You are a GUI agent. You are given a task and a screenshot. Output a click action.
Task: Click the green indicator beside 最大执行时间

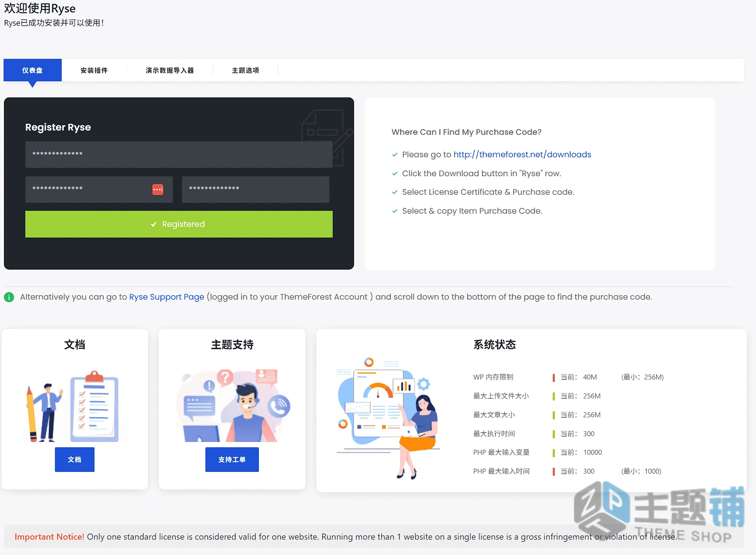[553, 434]
